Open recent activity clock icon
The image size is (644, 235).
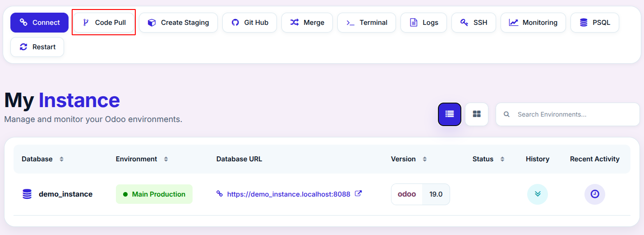click(x=595, y=194)
